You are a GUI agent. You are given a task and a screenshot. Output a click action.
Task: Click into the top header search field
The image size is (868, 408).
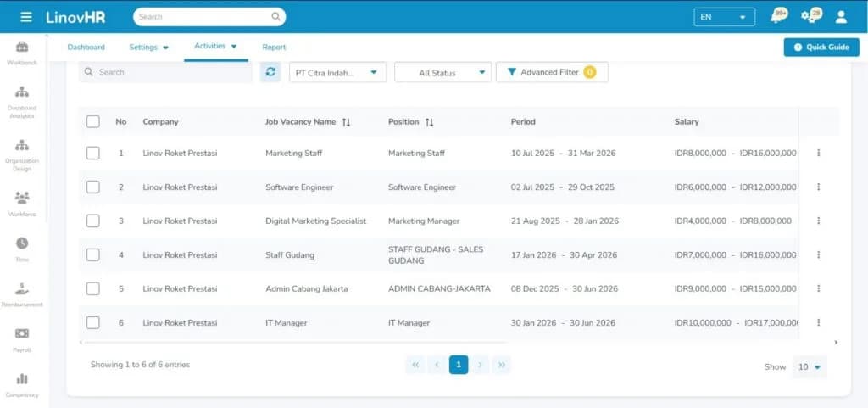point(209,17)
